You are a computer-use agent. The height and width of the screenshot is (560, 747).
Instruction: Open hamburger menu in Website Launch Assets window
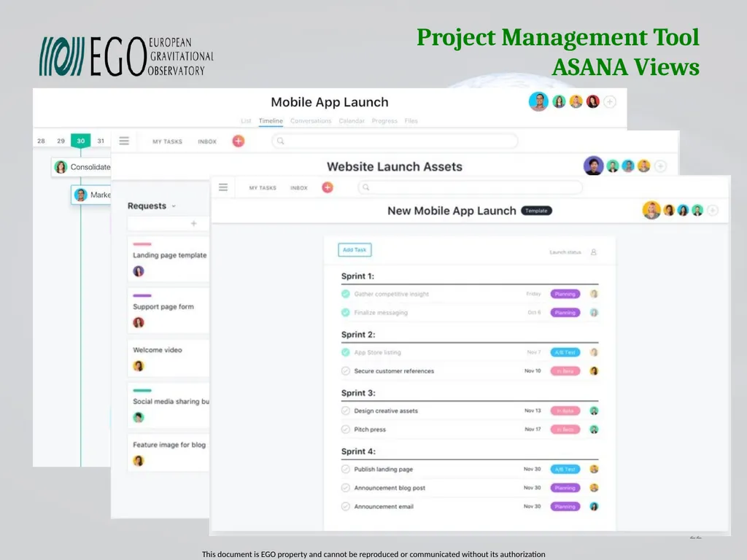tap(124, 141)
